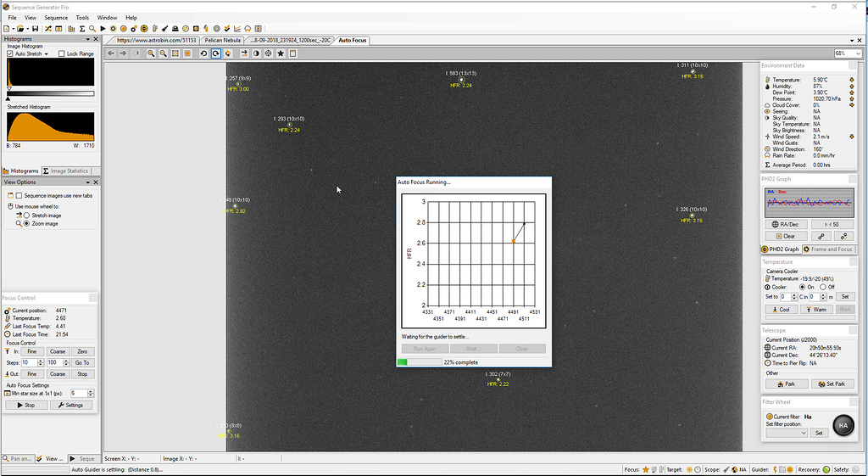Screen dimensions: 868x476
Task: Click the Go To focuser button
Action: tap(82, 362)
